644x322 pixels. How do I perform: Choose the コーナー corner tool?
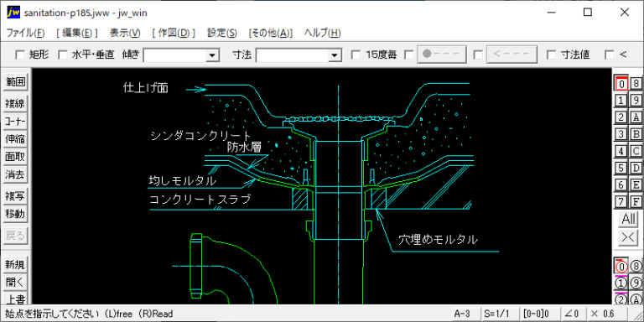pos(15,122)
